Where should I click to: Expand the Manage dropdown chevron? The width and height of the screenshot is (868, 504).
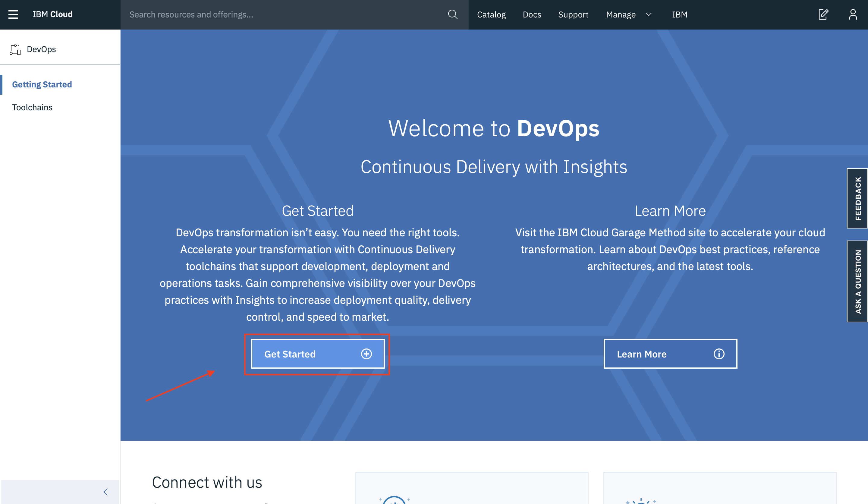pos(649,14)
